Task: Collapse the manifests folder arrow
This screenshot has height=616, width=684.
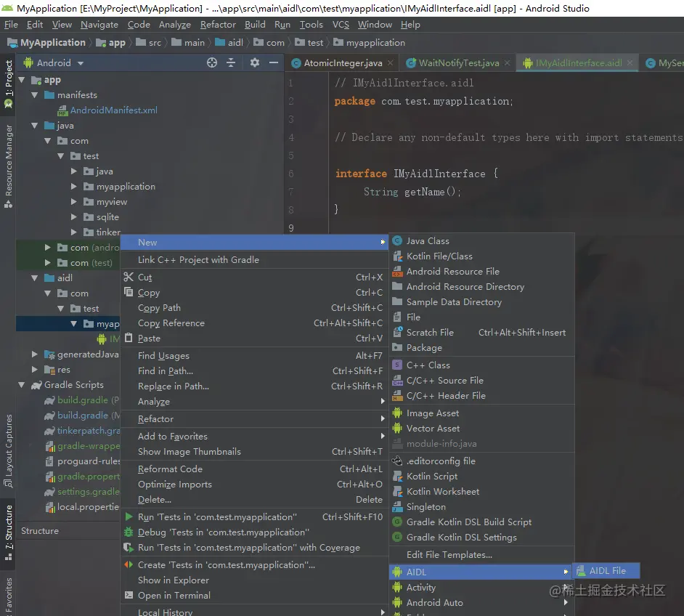Action: (34, 95)
